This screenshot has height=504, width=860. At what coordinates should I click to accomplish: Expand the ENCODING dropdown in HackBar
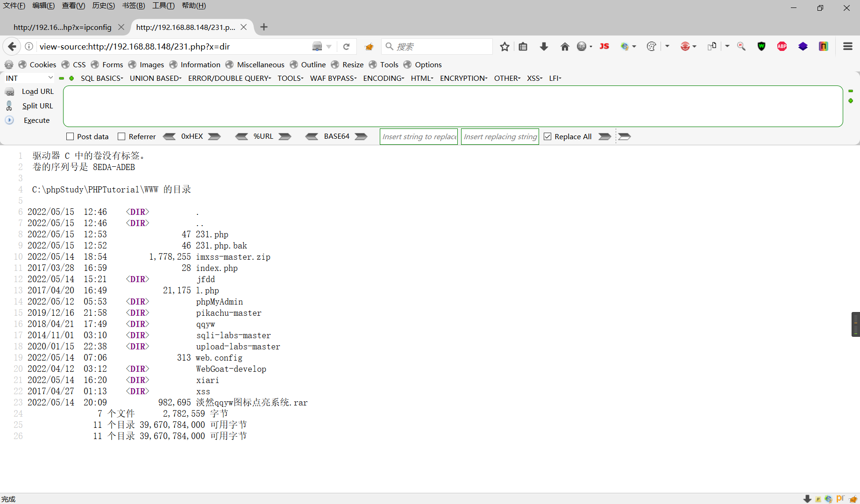(x=383, y=78)
